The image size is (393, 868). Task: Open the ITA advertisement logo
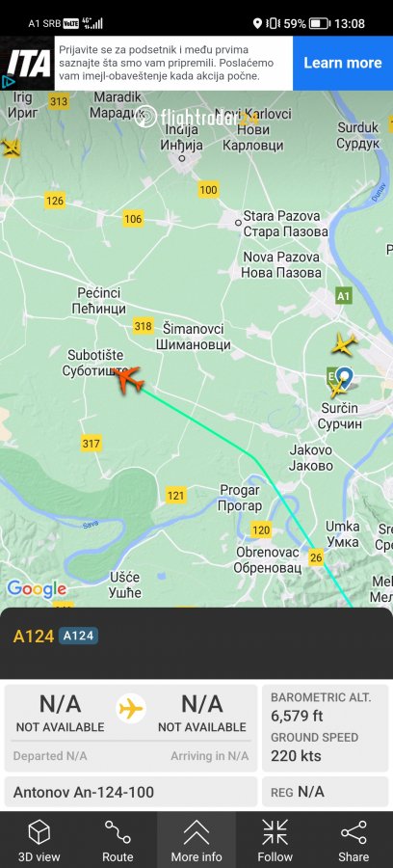[29, 62]
